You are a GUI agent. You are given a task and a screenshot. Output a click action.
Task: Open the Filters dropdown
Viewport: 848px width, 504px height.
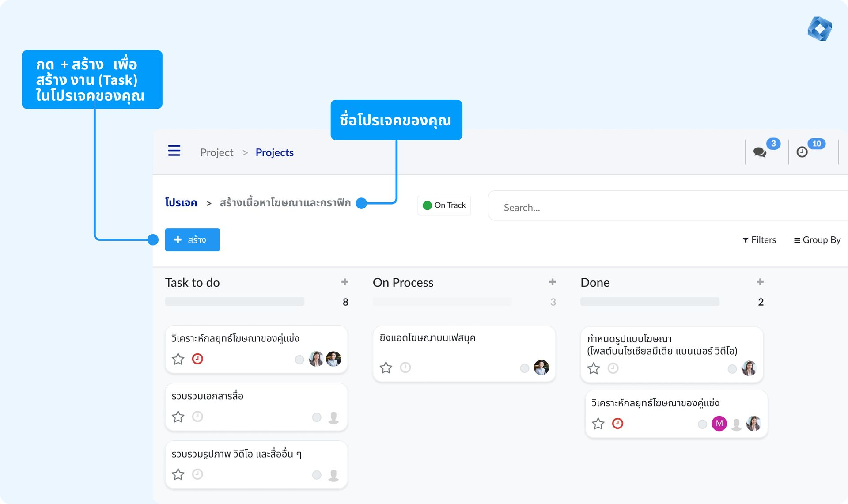(x=759, y=240)
